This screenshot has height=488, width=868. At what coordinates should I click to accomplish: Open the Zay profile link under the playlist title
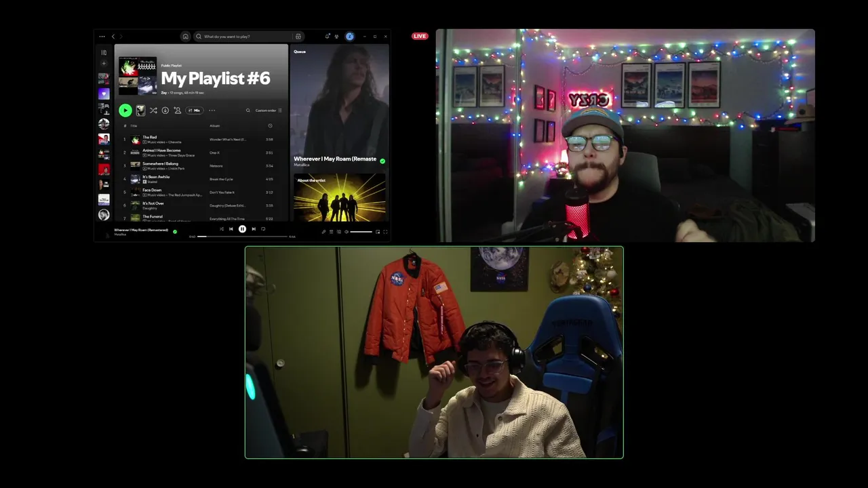click(163, 92)
